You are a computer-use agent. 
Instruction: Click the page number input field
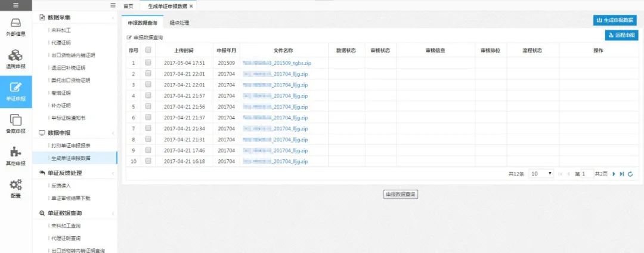(587, 174)
